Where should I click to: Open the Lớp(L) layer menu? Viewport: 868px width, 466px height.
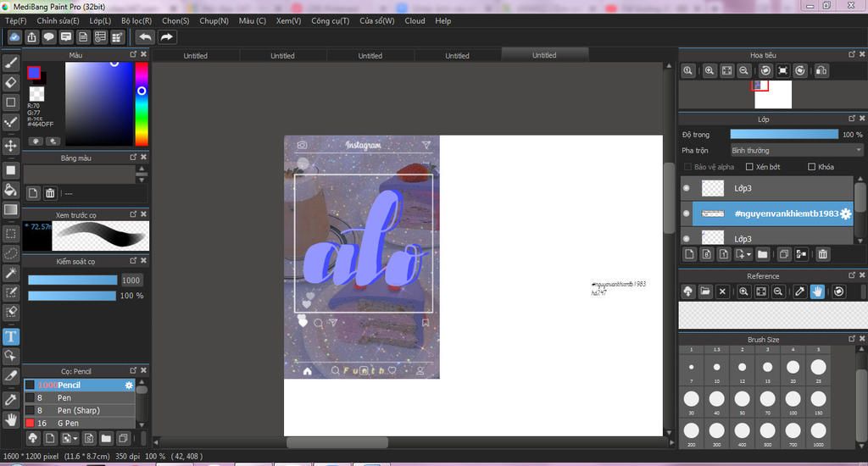100,20
